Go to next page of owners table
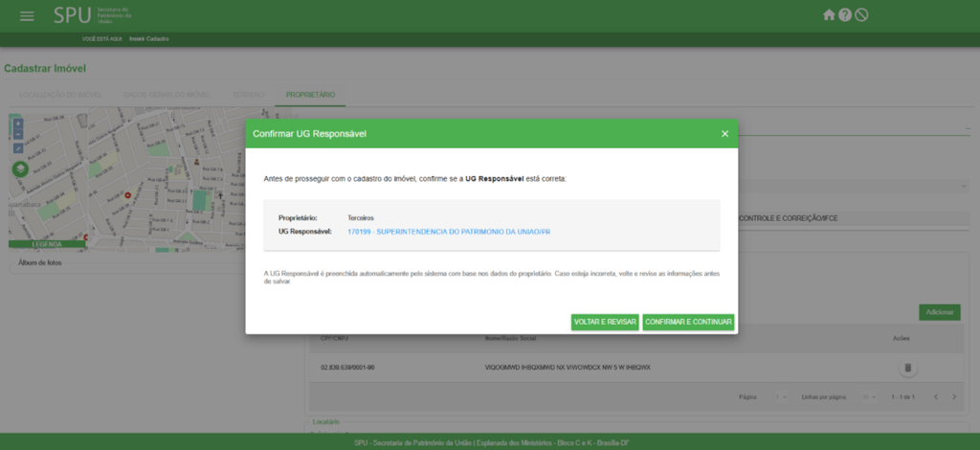This screenshot has width=980, height=450. click(x=954, y=397)
